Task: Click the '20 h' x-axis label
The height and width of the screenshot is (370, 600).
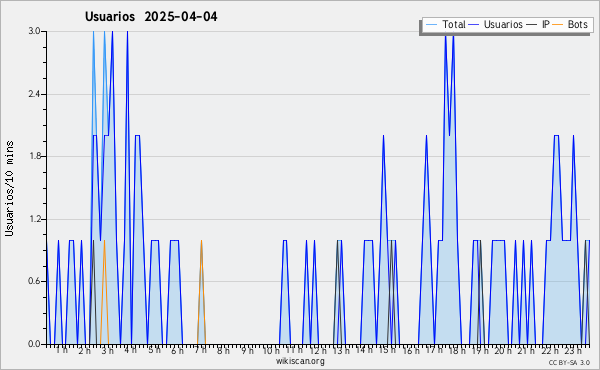Action: [504, 350]
